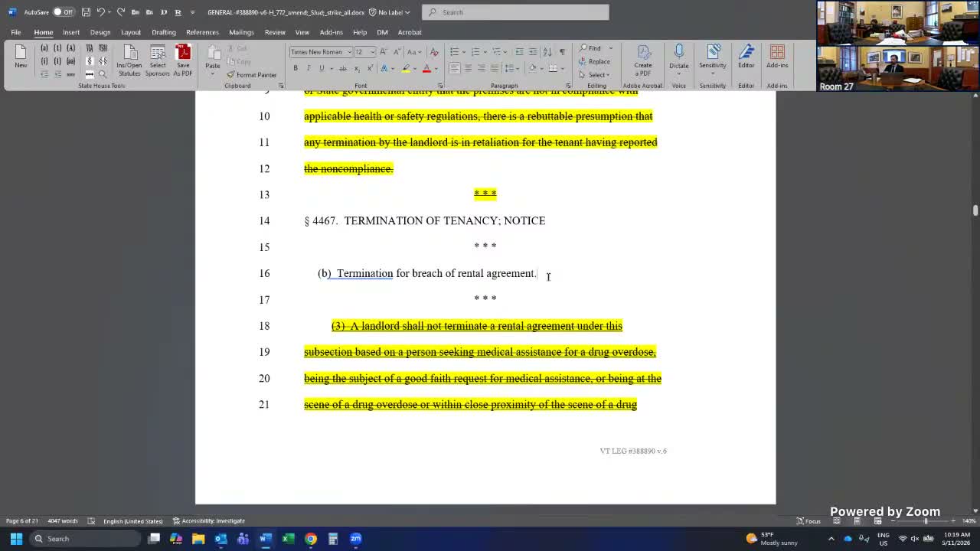Apply the yellow text highlight color

[406, 68]
